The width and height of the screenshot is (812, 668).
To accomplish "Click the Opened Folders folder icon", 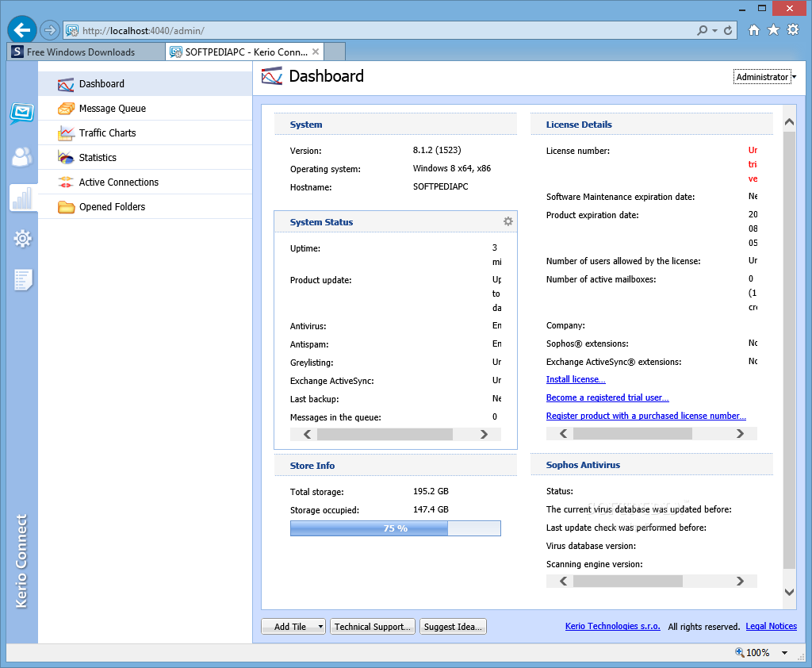I will coord(66,207).
